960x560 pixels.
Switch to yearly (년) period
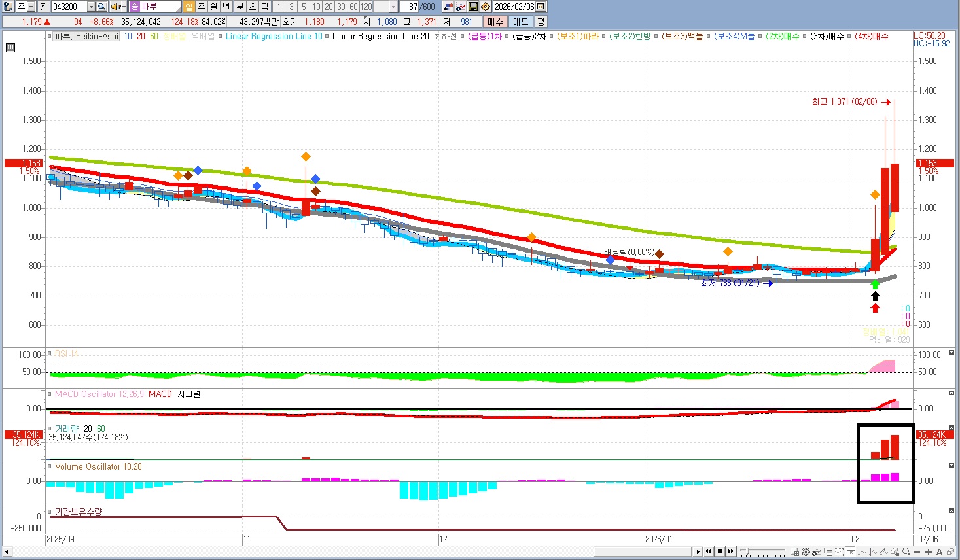pos(226,7)
